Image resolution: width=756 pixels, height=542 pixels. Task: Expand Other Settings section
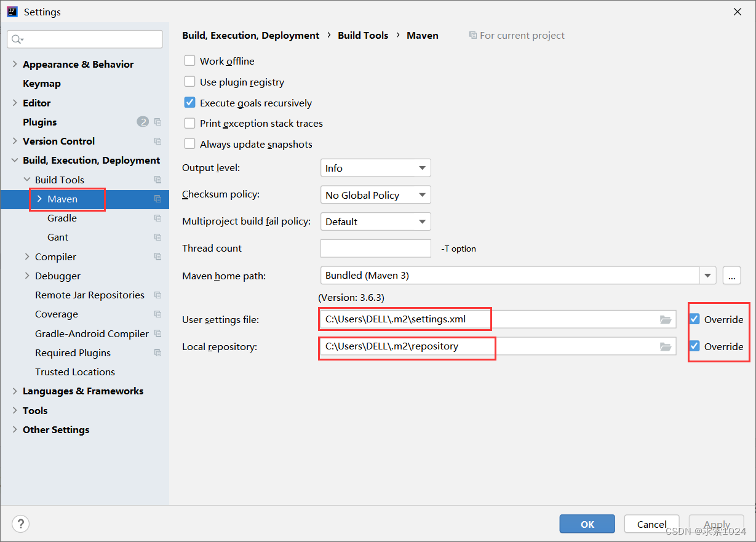pos(15,429)
